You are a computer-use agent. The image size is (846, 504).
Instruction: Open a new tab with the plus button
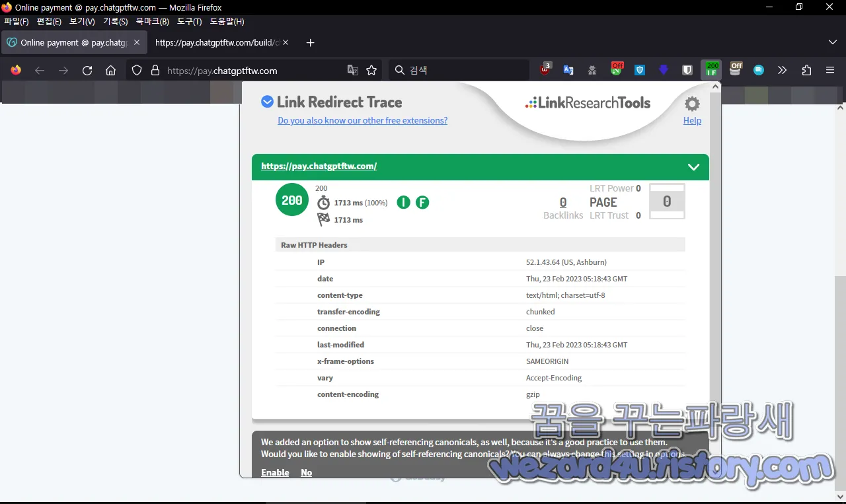(x=310, y=42)
